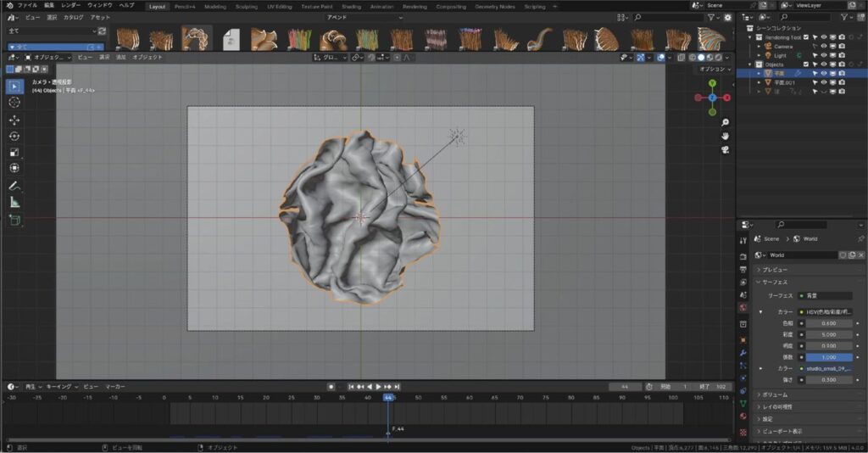Collapse the Objects collection
The image size is (868, 453).
(751, 64)
